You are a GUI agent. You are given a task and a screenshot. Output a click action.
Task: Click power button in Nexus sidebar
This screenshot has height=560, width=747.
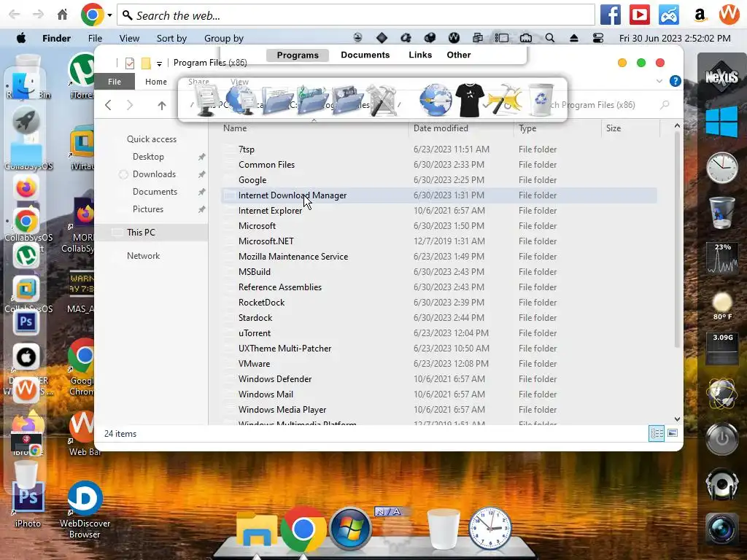coord(722,438)
